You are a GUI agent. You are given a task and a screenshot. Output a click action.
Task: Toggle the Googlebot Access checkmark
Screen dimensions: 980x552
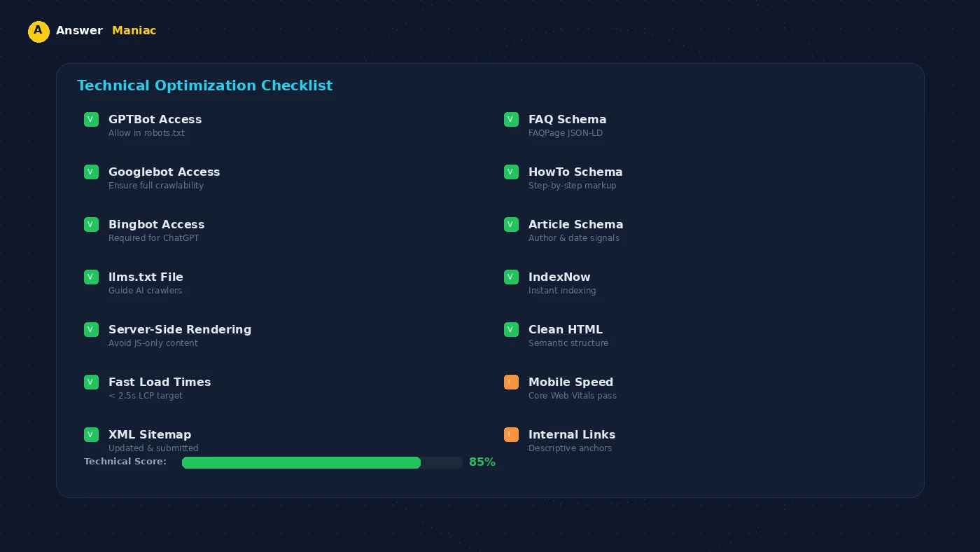click(x=91, y=172)
